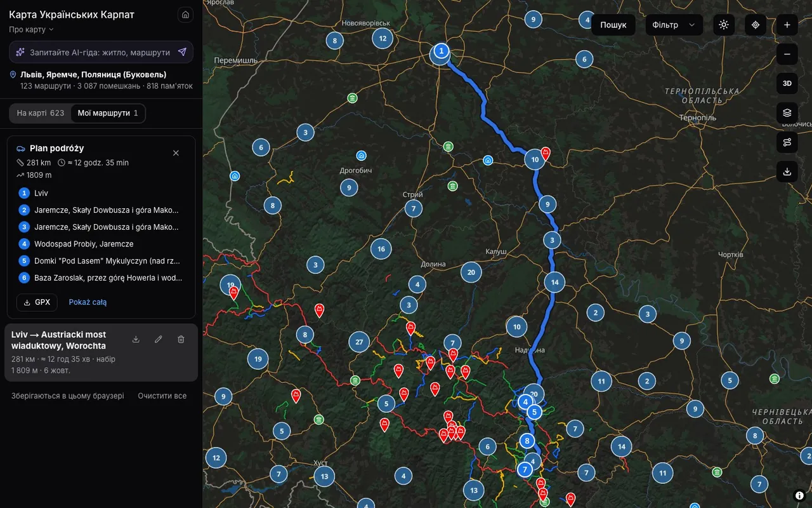This screenshot has height=508, width=812.
Task: Click the blue hut marker near Дрогобич
Action: click(361, 156)
